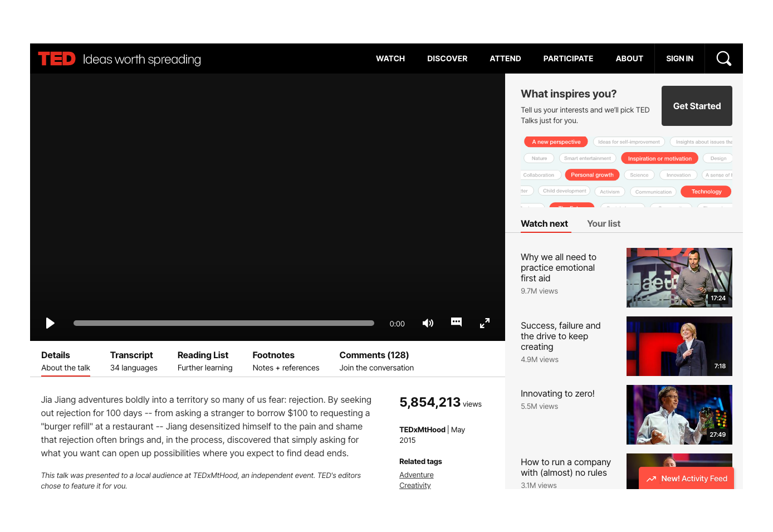
Task: Open the subtitles caption icon
Action: [x=456, y=322]
